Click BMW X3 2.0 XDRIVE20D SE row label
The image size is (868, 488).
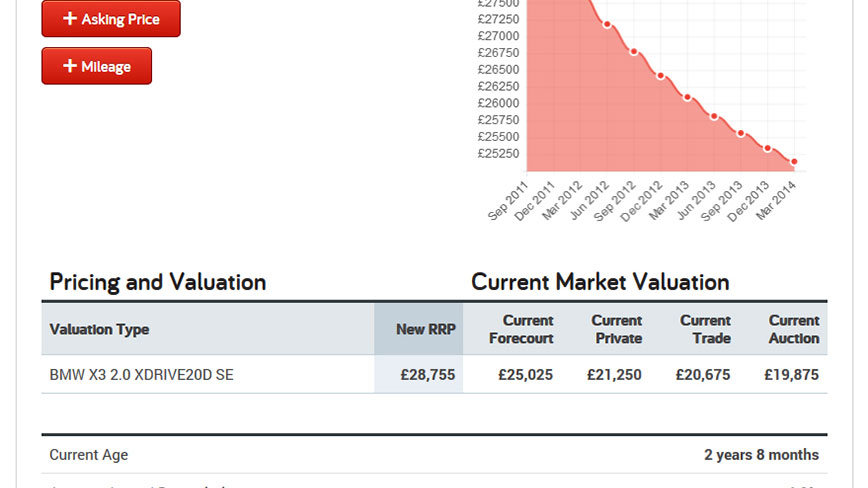[142, 375]
